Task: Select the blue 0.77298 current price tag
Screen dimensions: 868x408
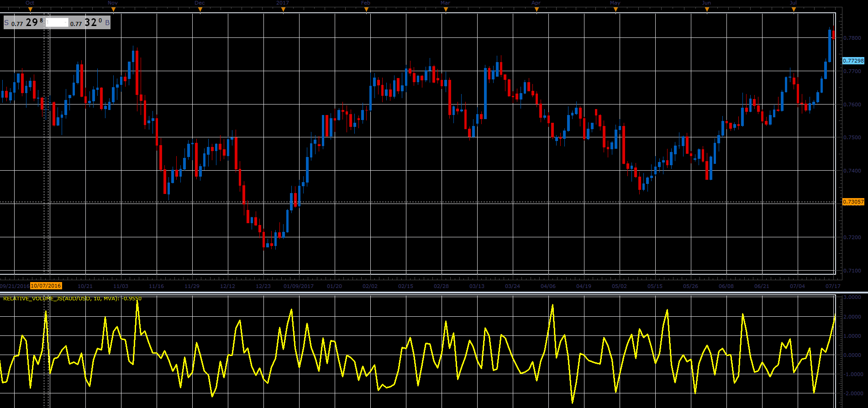Action: [x=853, y=61]
